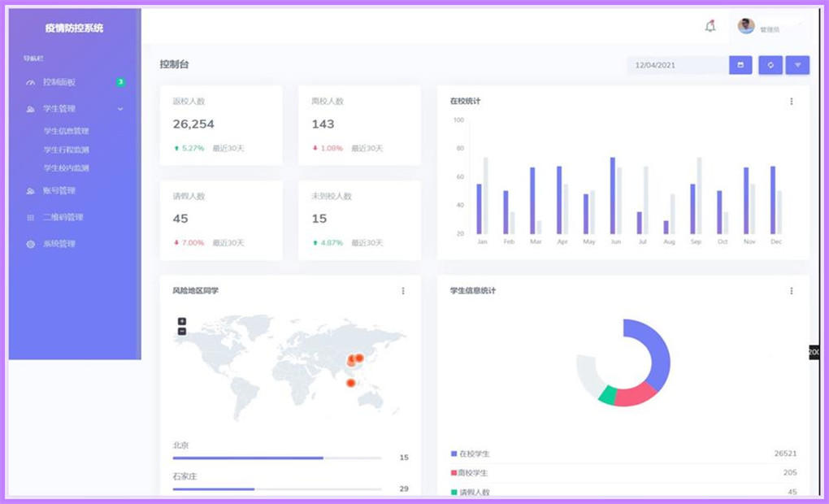Click the red down arrow beside 1.08%

point(315,148)
